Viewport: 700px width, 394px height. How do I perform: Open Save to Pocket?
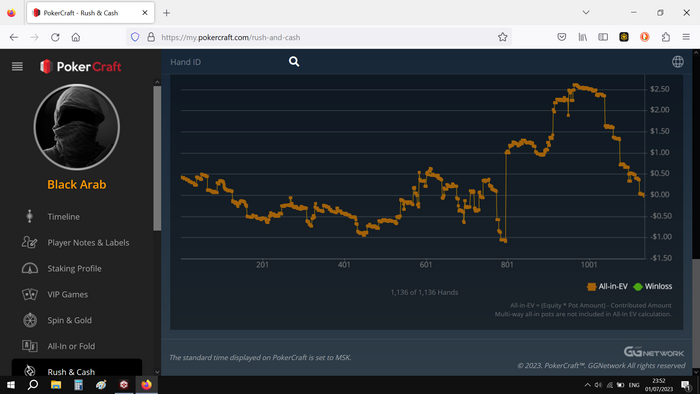click(x=562, y=37)
